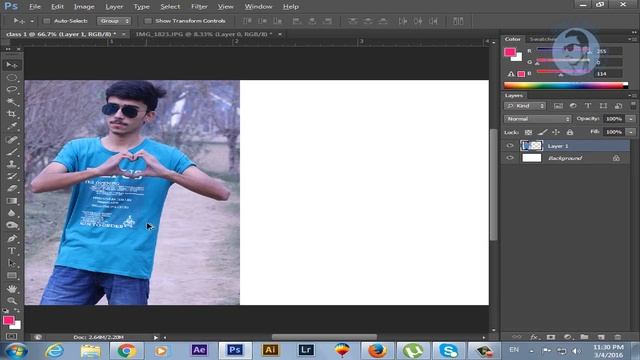Select the Horizontal Type tool

[x=11, y=251]
